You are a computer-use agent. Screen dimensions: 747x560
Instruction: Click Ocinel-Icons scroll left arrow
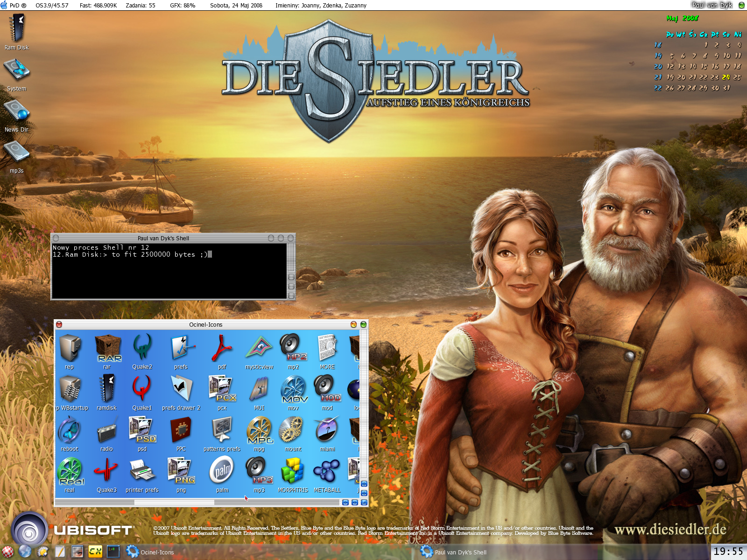click(x=345, y=503)
